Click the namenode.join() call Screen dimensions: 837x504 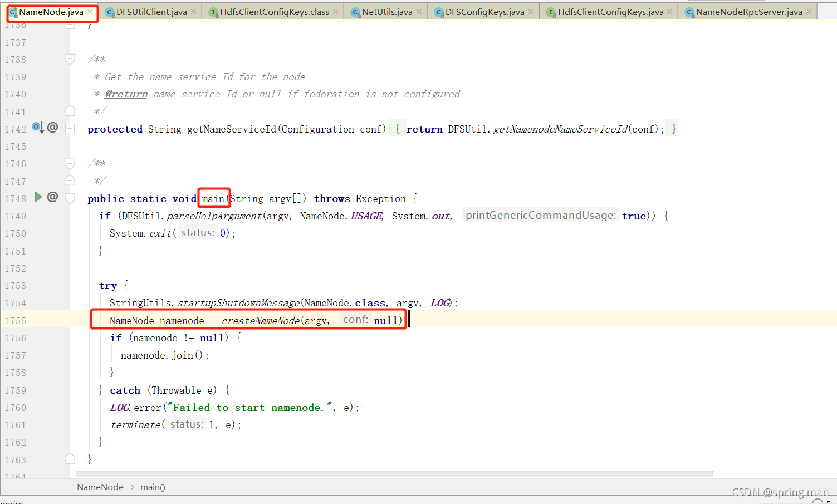tap(164, 355)
